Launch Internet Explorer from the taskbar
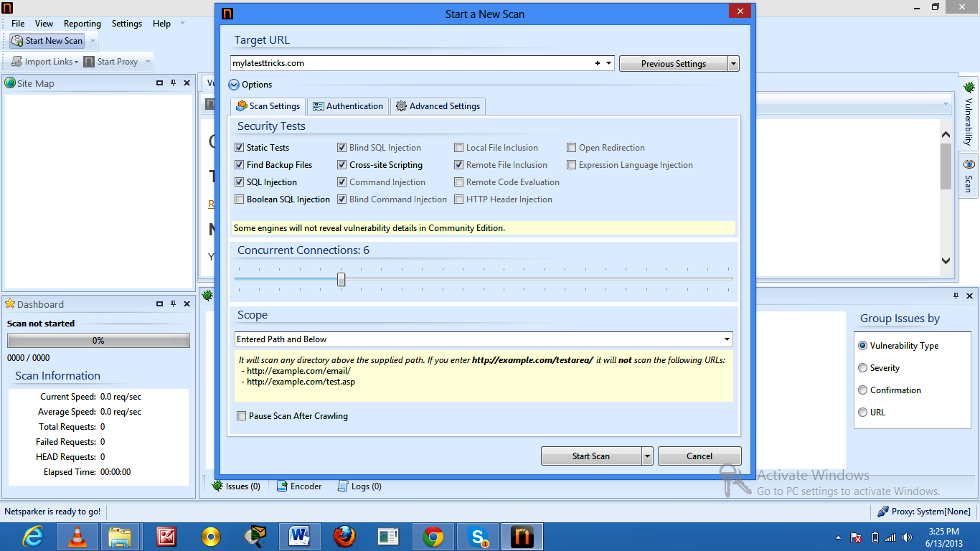The height and width of the screenshot is (551, 980). (33, 537)
